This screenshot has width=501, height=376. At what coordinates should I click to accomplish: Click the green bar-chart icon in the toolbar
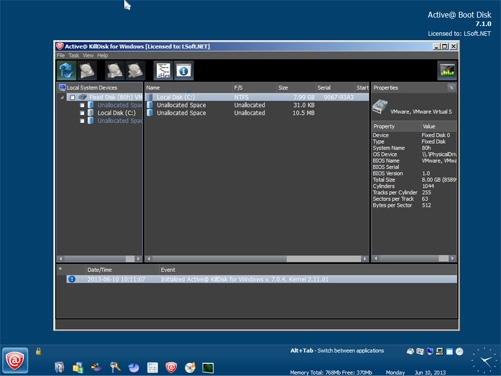[447, 70]
